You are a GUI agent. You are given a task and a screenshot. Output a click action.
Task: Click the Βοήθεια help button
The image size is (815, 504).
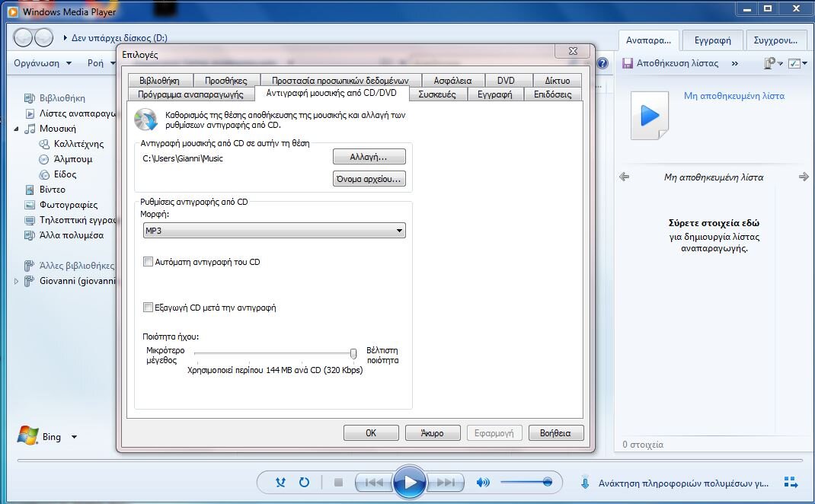click(555, 433)
